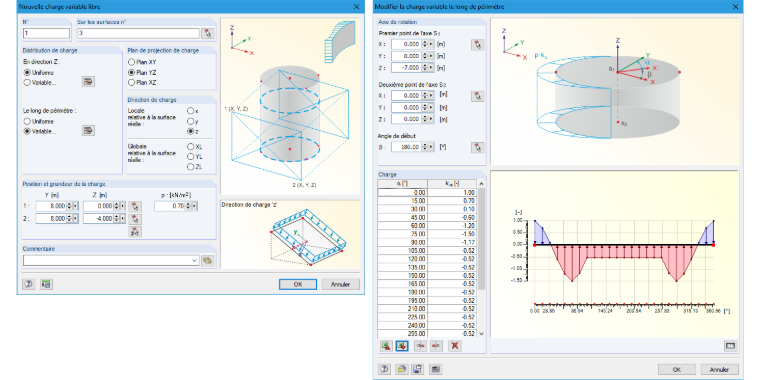Click delete row icon under Charge table

pyautogui.click(x=436, y=346)
